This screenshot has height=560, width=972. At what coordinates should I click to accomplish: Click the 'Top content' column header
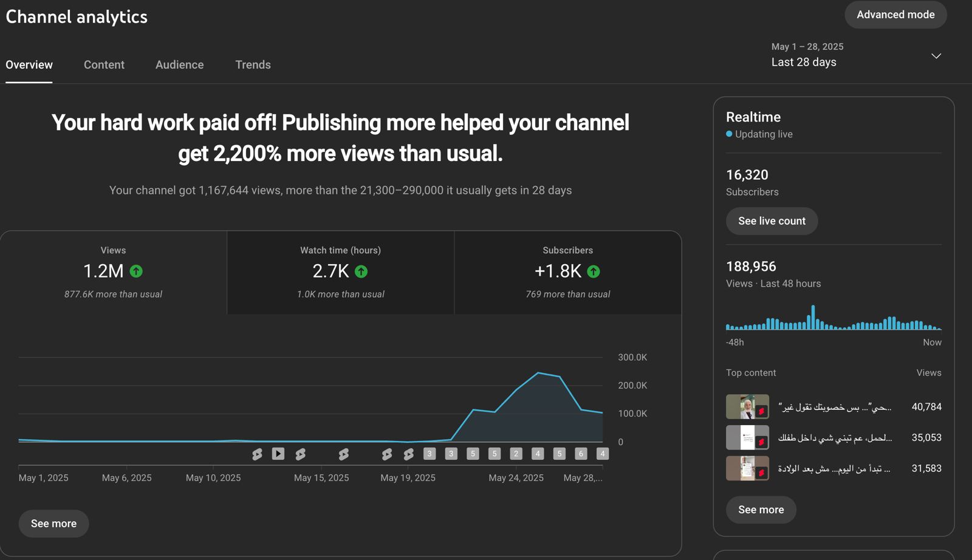click(751, 373)
